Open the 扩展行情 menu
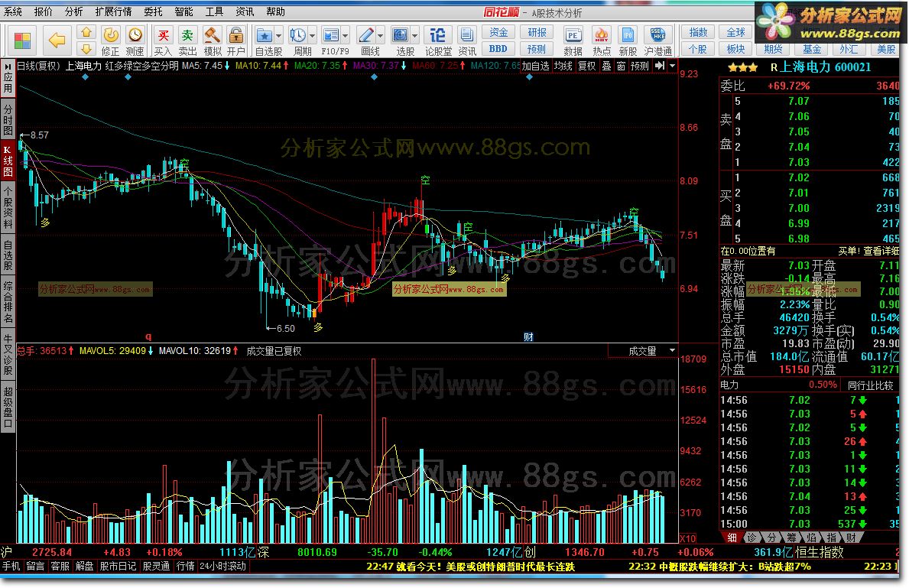 [114, 11]
